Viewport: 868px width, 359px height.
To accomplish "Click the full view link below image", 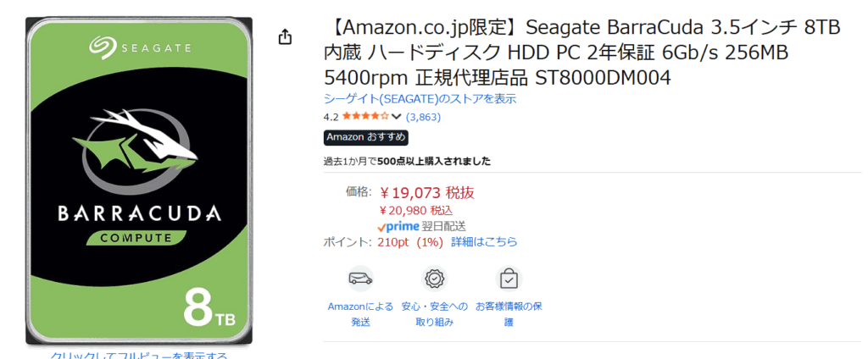I will click(x=139, y=356).
